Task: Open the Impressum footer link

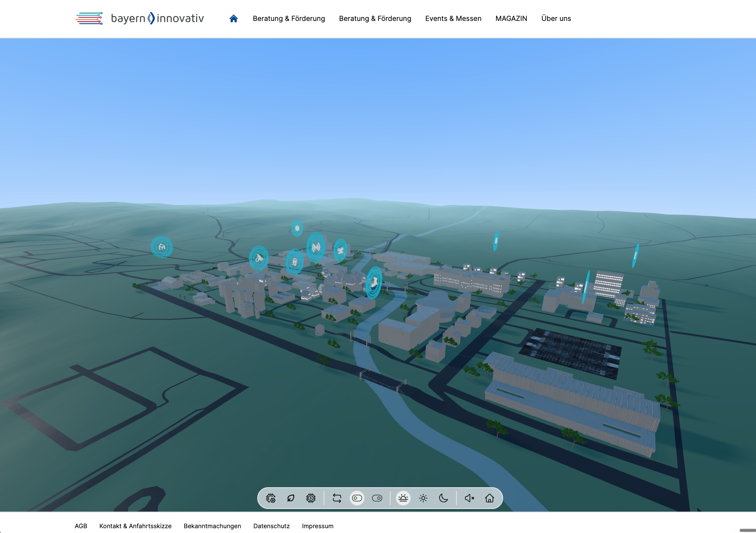Action: [x=318, y=526]
